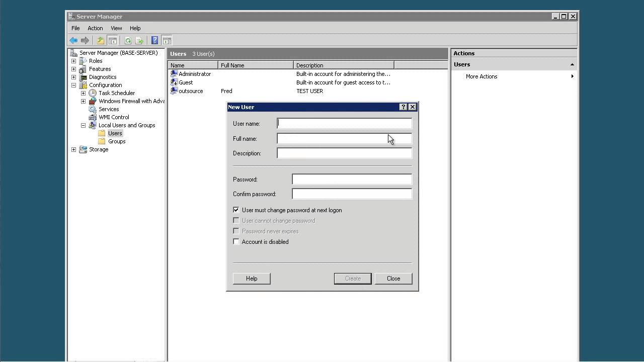644x362 pixels.
Task: Click the Administrator user account icon
Action: 174,74
